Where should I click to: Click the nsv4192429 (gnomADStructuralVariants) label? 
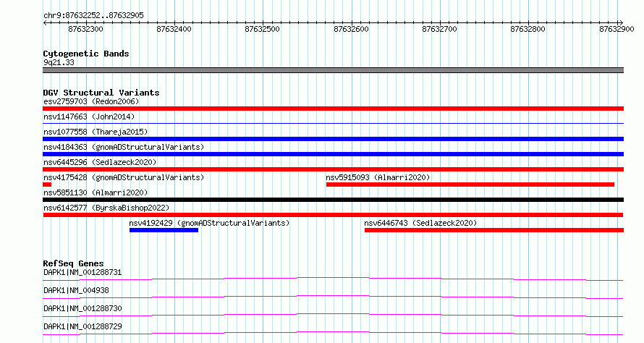(209, 223)
